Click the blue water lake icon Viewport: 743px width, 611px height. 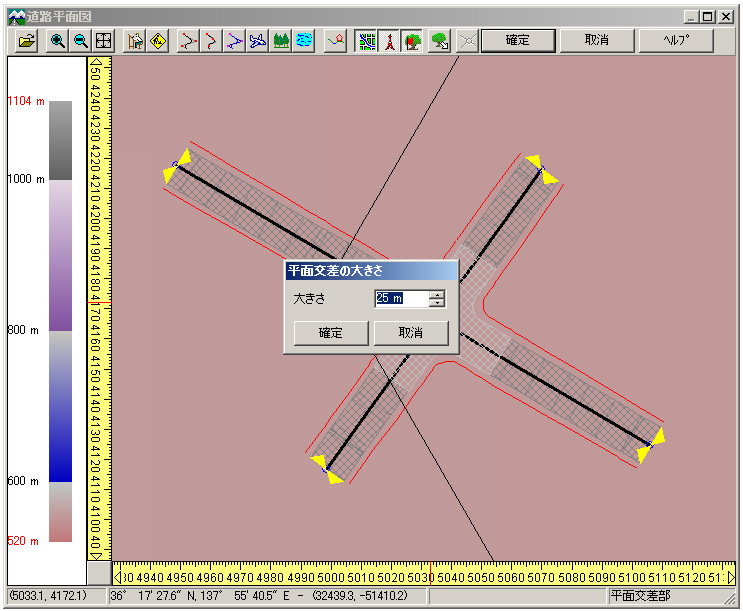coord(304,41)
